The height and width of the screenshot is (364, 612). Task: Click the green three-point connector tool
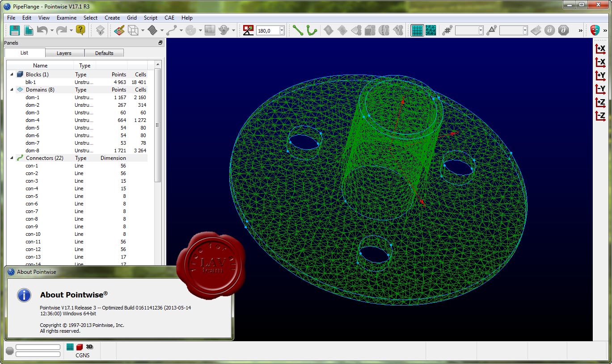[x=312, y=30]
